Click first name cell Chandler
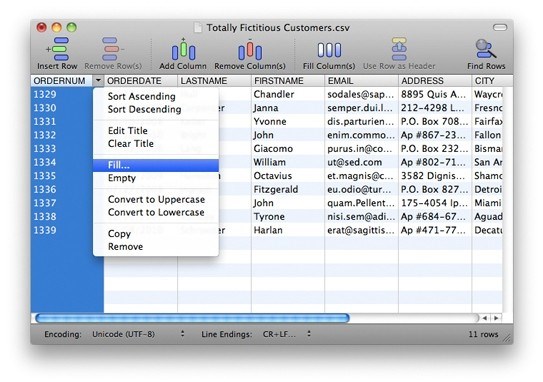 pos(288,94)
